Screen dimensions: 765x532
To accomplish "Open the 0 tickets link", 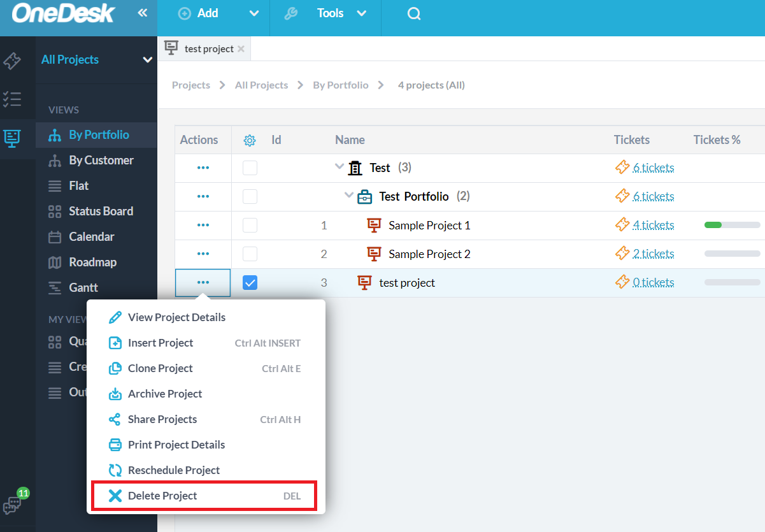I will click(x=654, y=282).
